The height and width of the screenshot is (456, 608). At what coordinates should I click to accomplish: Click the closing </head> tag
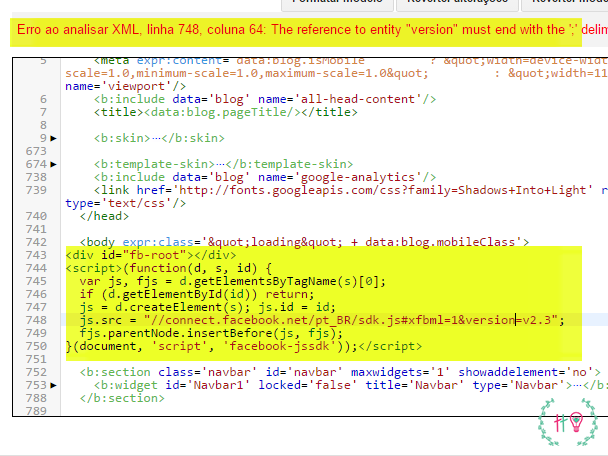tap(104, 216)
